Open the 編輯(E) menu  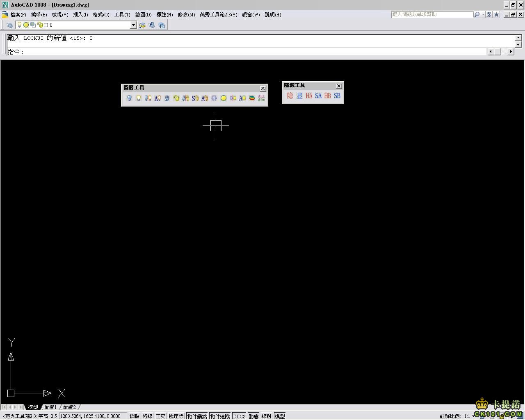tap(39, 15)
